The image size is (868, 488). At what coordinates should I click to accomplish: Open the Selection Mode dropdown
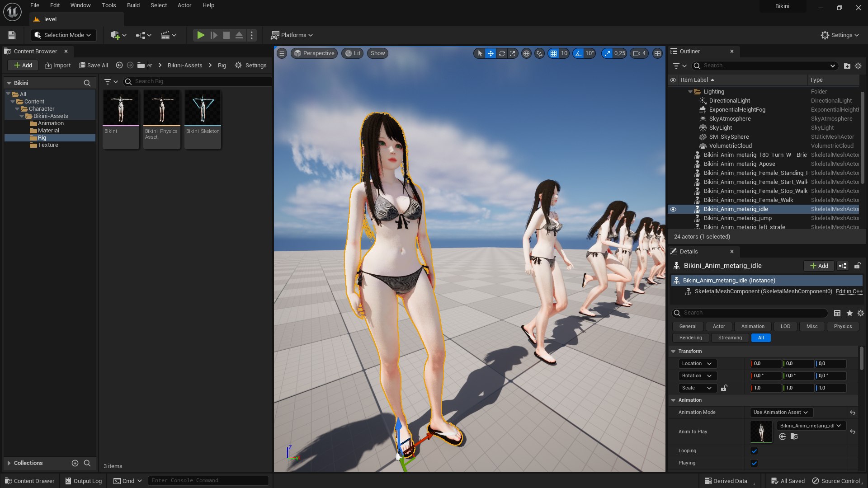coord(63,35)
